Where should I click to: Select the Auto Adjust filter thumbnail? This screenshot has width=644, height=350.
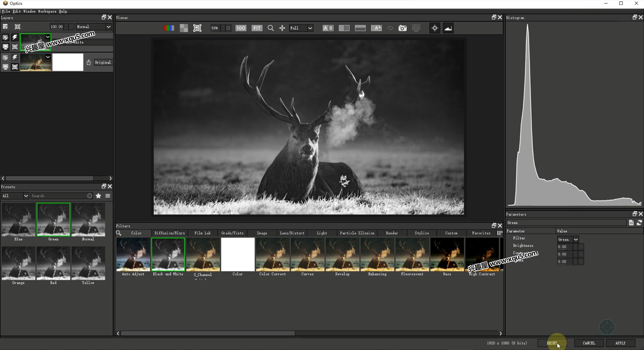click(x=133, y=254)
